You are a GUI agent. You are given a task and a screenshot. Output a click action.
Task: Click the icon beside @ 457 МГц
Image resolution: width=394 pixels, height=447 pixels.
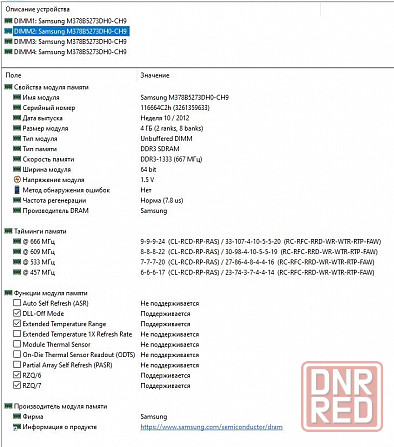[17, 273]
